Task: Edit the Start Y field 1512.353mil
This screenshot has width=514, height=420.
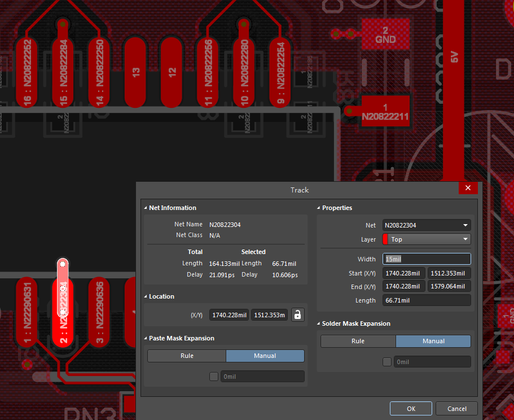Action: [449, 273]
